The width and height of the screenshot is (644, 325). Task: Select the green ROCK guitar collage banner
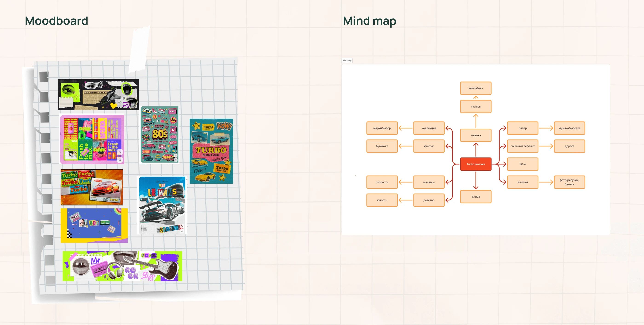pos(122,266)
